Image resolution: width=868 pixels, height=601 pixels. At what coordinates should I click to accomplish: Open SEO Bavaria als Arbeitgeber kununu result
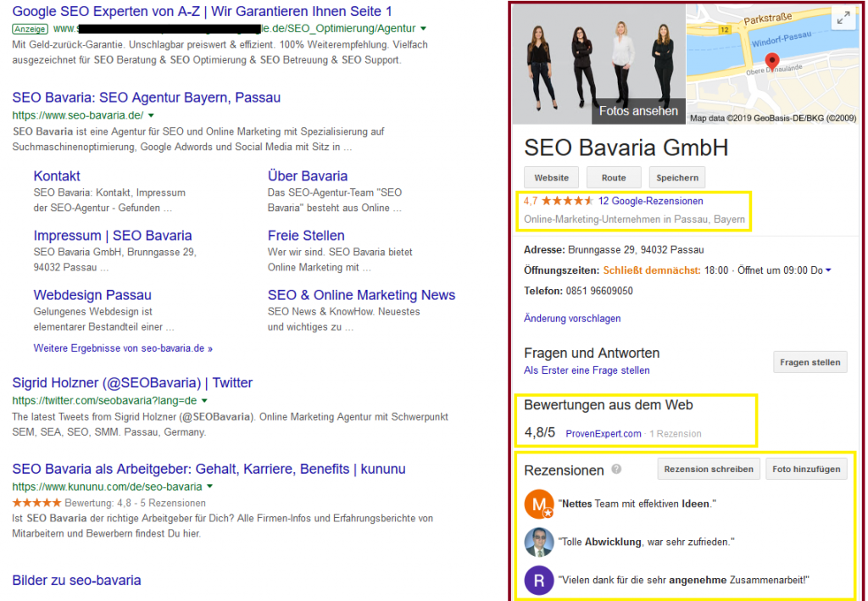pyautogui.click(x=209, y=469)
